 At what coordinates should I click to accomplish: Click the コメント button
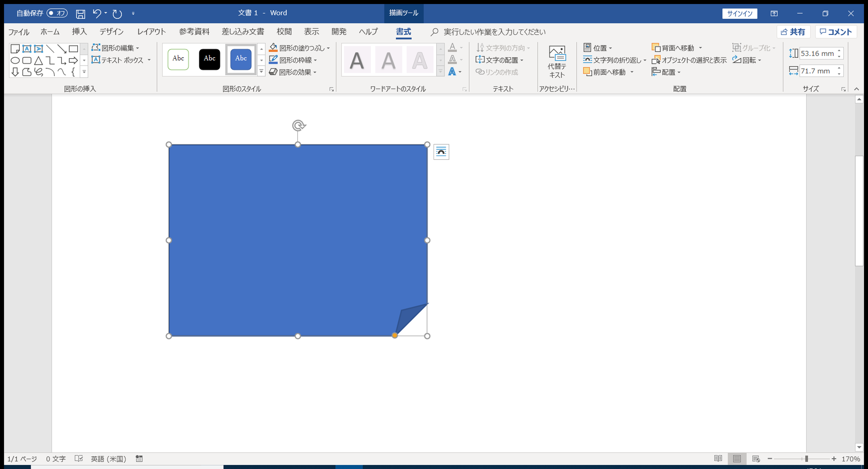(836, 32)
